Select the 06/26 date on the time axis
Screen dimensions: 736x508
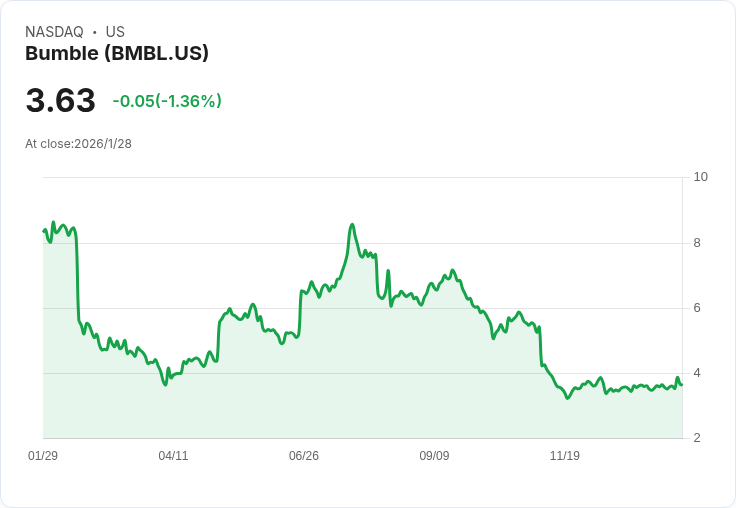pyautogui.click(x=304, y=456)
